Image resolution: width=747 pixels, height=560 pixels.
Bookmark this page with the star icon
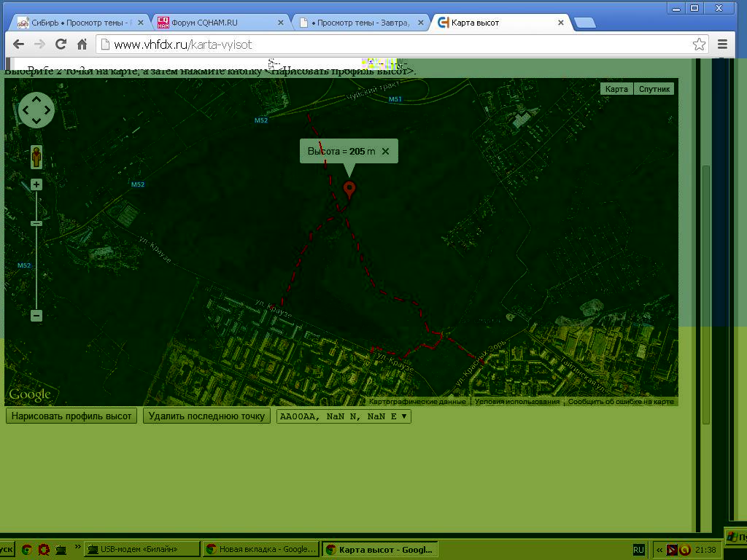pyautogui.click(x=699, y=44)
